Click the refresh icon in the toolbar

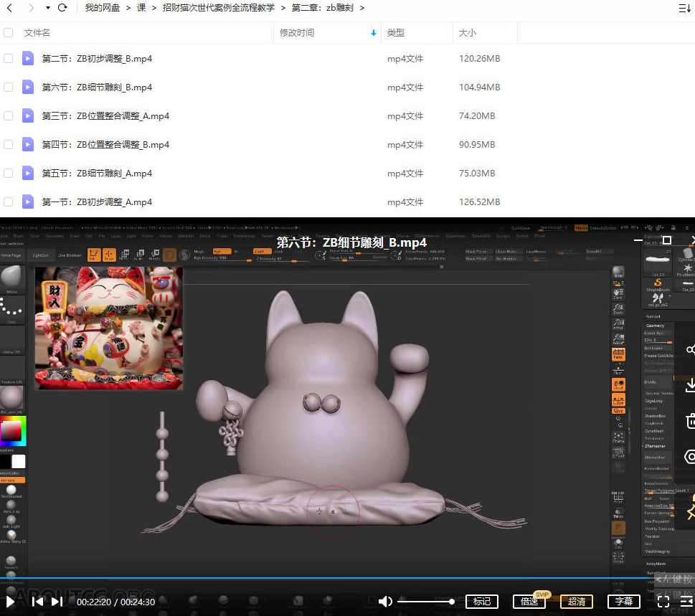point(61,8)
